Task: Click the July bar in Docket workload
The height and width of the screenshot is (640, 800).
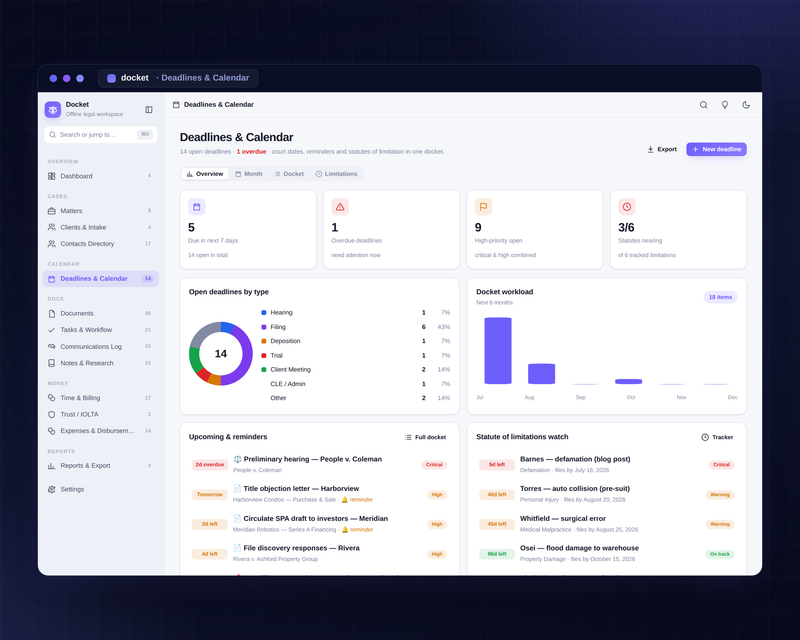Action: click(498, 351)
